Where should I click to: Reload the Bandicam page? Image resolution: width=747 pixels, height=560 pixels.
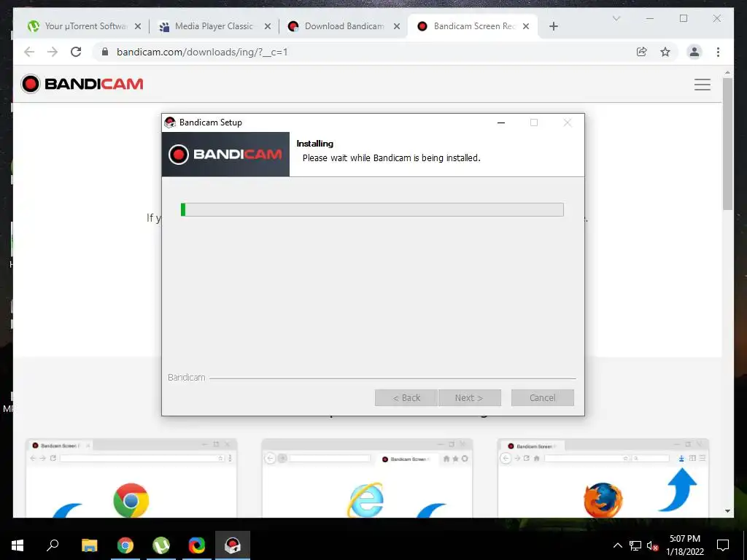click(x=76, y=52)
